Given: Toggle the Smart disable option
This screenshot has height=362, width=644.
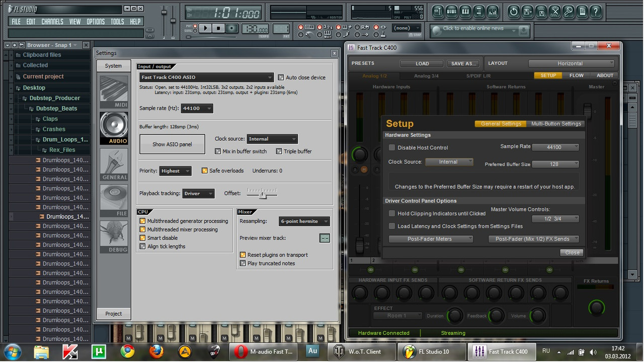Looking at the screenshot, I should coord(143,238).
